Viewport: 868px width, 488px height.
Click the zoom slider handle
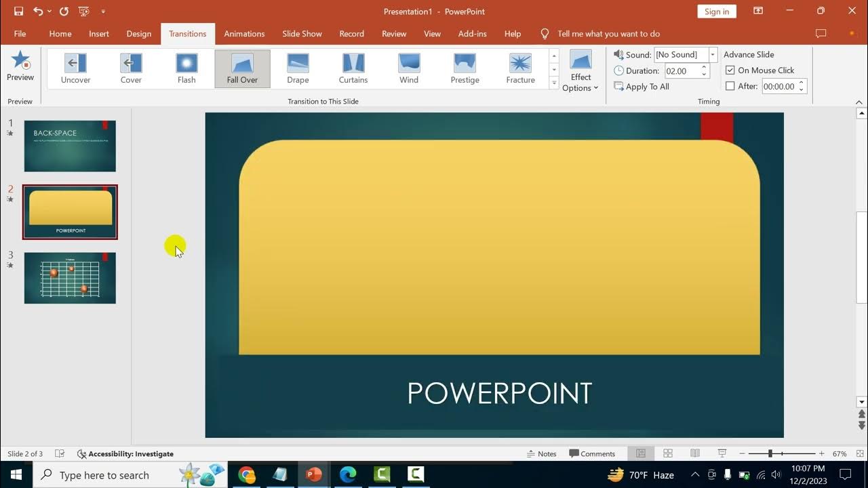pos(770,453)
